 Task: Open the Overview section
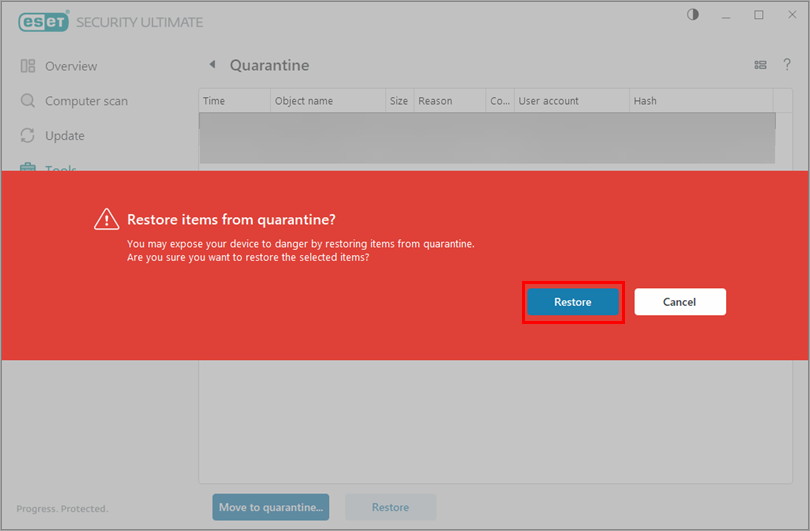point(71,66)
